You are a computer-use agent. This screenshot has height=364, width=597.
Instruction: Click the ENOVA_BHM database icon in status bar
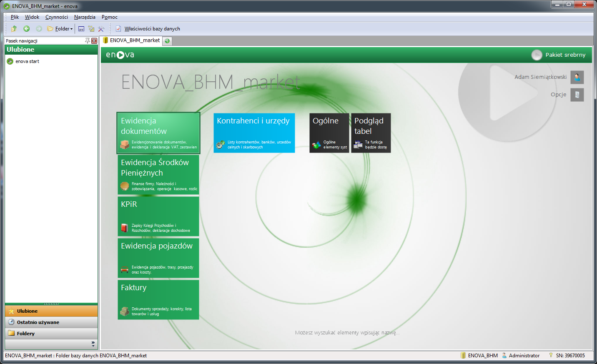(x=464, y=355)
